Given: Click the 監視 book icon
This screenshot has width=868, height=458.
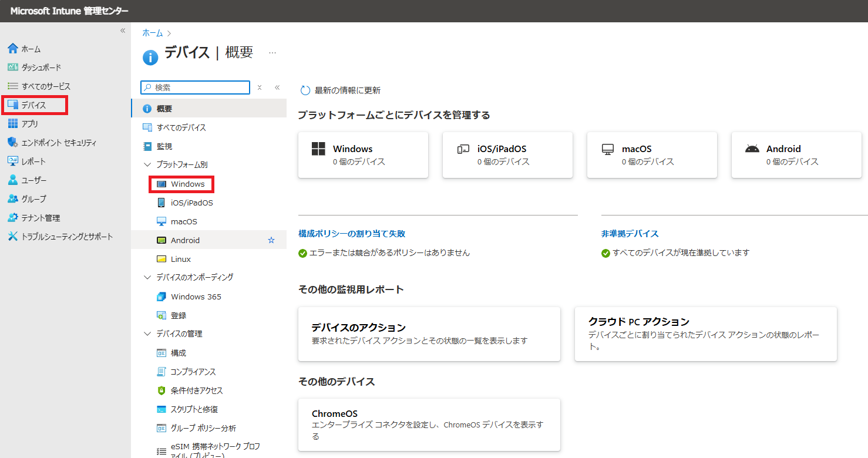Looking at the screenshot, I should point(147,146).
